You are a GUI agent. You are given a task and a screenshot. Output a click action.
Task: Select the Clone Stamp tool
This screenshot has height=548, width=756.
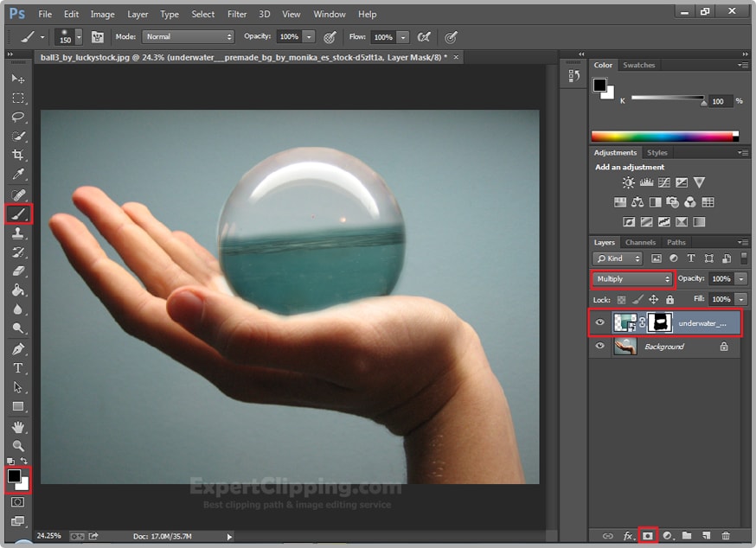click(17, 233)
